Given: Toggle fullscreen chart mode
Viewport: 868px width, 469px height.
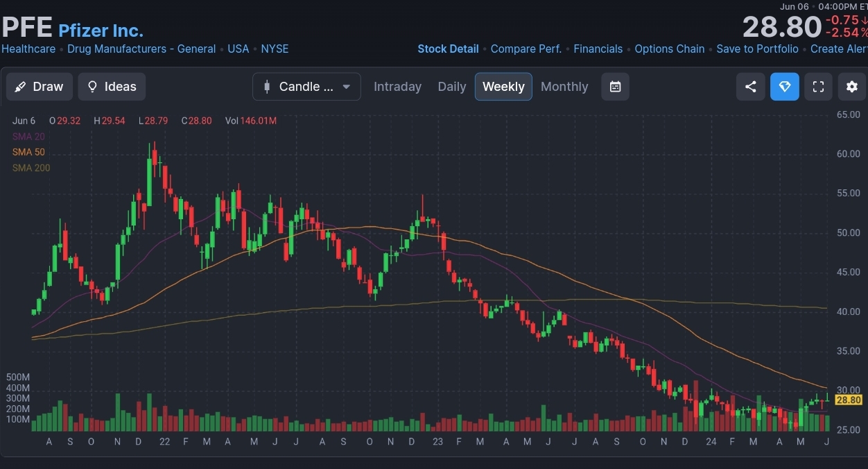Looking at the screenshot, I should pyautogui.click(x=818, y=87).
